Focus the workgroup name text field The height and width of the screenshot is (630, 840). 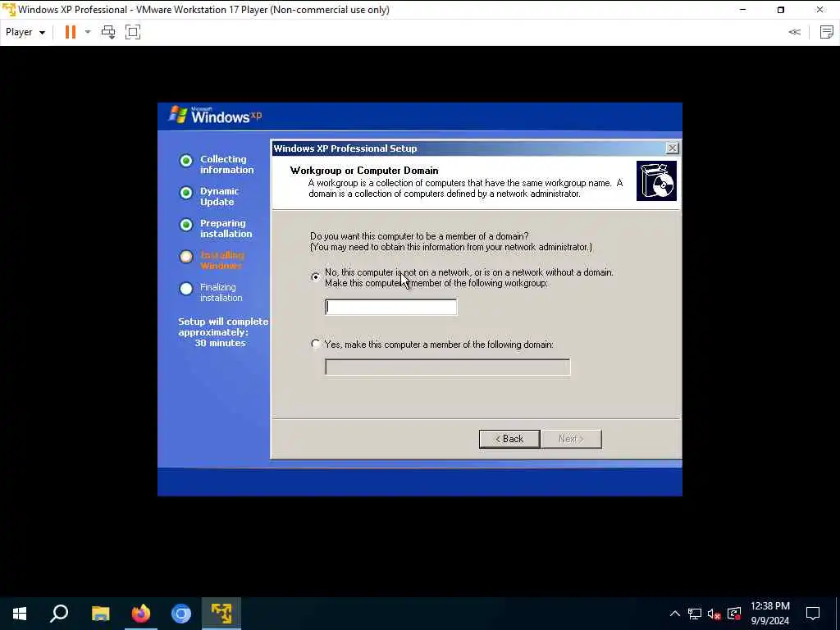391,307
